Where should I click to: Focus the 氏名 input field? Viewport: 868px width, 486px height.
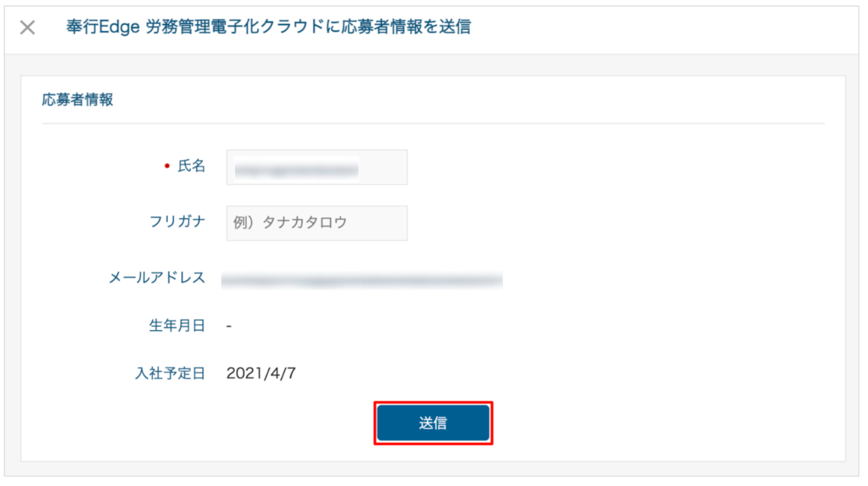coord(317,167)
